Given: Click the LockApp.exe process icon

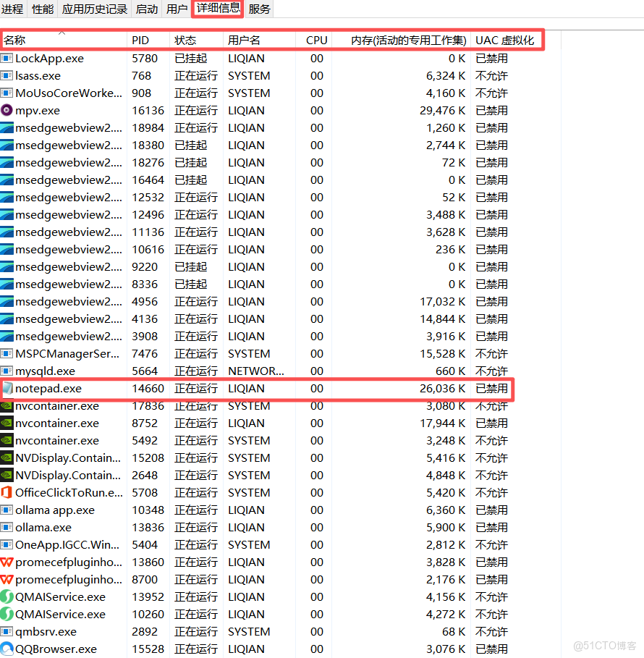Looking at the screenshot, I should point(7,59).
